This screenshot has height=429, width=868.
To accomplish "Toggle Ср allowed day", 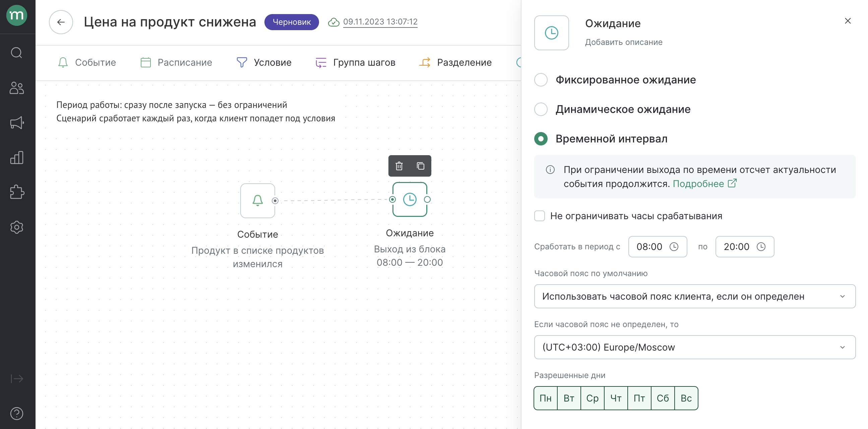I will pyautogui.click(x=593, y=398).
